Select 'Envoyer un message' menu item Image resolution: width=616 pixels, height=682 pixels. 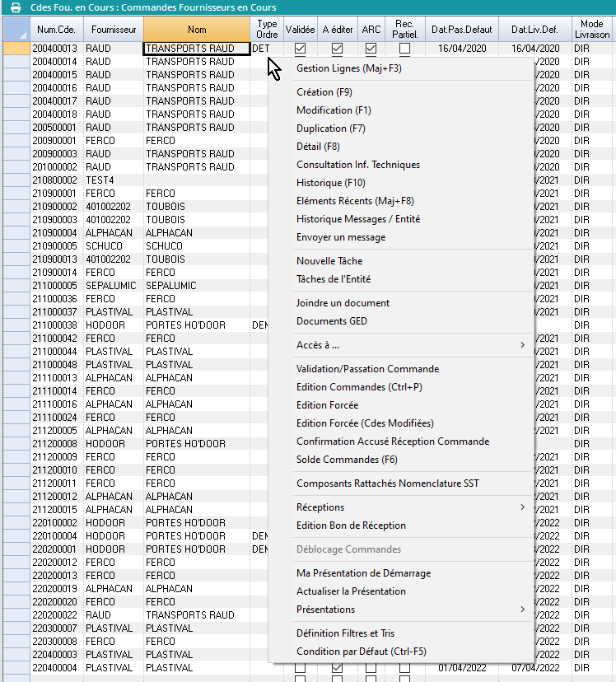point(340,237)
